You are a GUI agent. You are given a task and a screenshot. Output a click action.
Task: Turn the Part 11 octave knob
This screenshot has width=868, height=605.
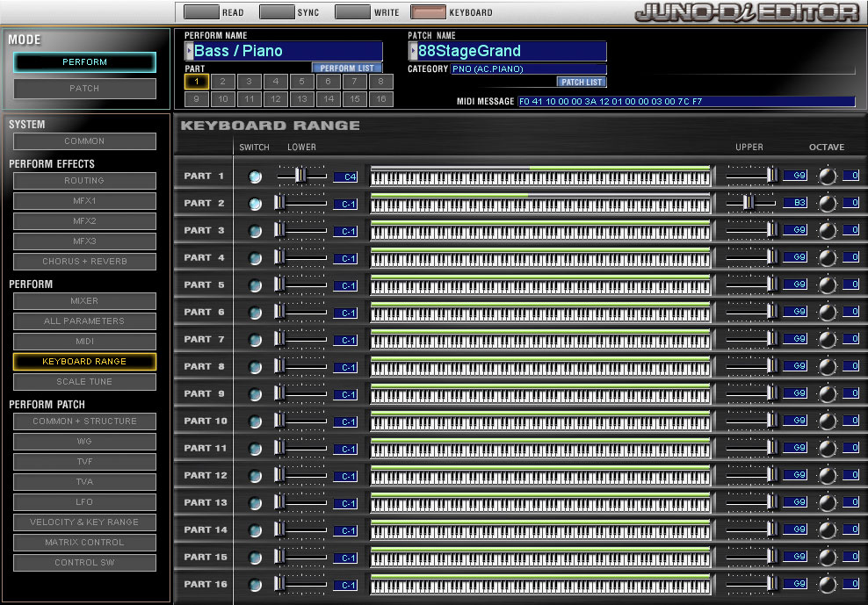pos(827,449)
